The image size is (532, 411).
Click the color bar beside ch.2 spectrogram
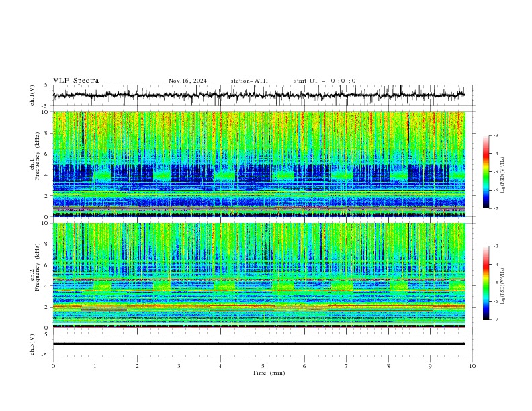pyautogui.click(x=486, y=283)
